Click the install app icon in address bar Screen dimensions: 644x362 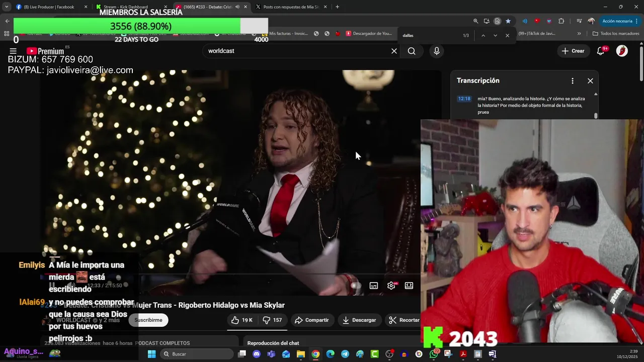[x=487, y=21]
